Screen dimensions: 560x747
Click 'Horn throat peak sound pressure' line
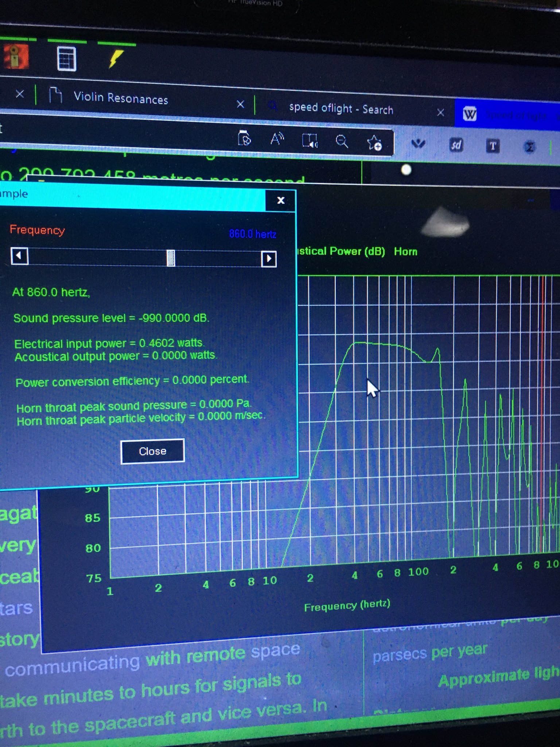tap(134, 406)
